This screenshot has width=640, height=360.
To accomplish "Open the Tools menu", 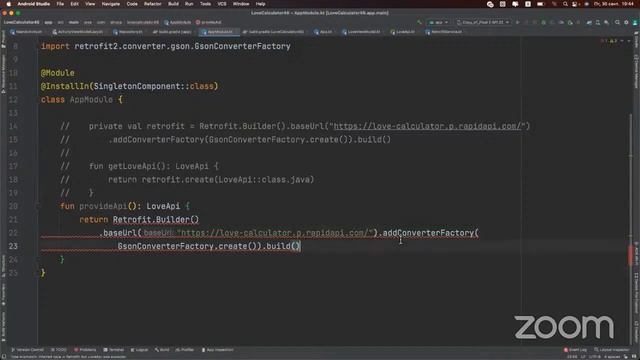I will (205, 4).
